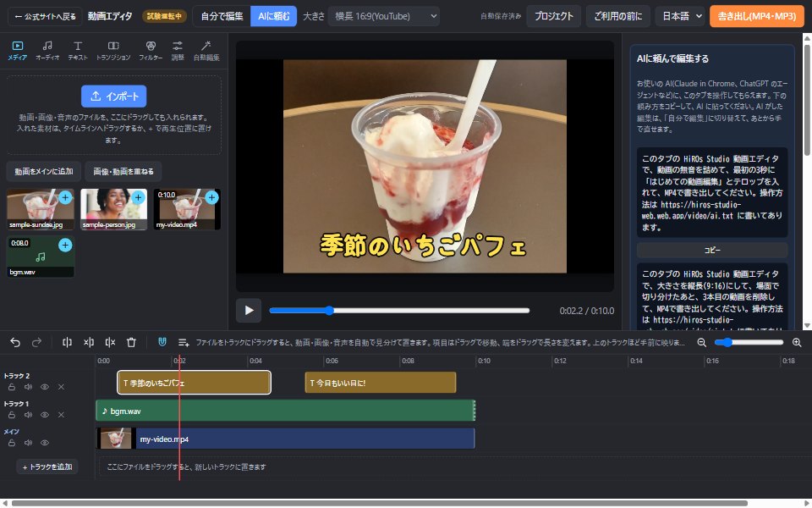
Task: Go back via 公式サイトへ戻る
Action: (45, 17)
